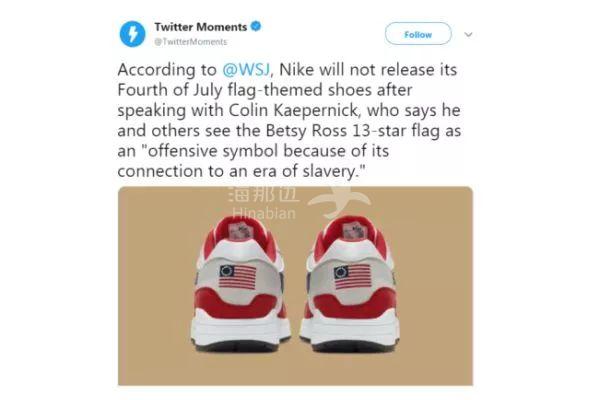Image resolution: width=600 pixels, height=400 pixels.
Task: Open the Twitter Moments profile name
Action: pos(199,26)
